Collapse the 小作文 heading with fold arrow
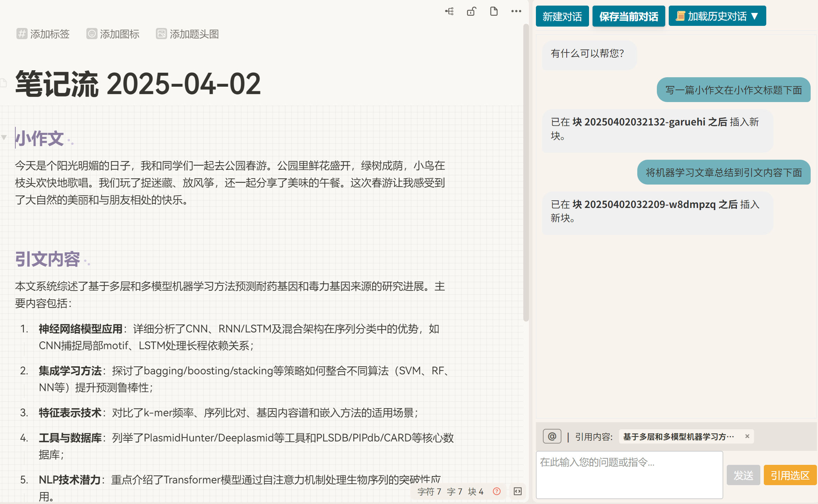This screenshot has width=818, height=504. (x=4, y=137)
